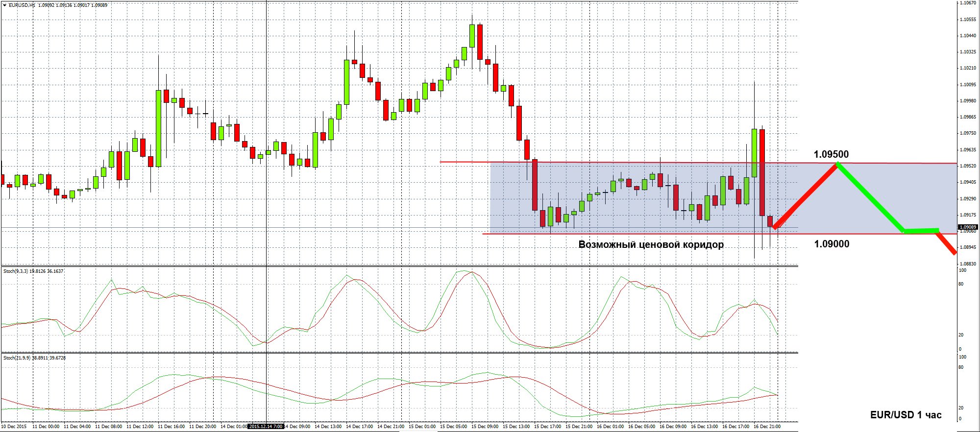Click price scale value 1.08945
Viewport: 980px width, 432px height.
968,247
